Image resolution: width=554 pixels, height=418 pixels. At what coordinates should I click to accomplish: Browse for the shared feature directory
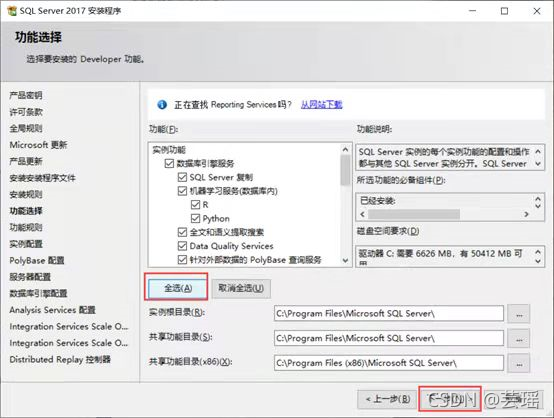[x=519, y=338]
